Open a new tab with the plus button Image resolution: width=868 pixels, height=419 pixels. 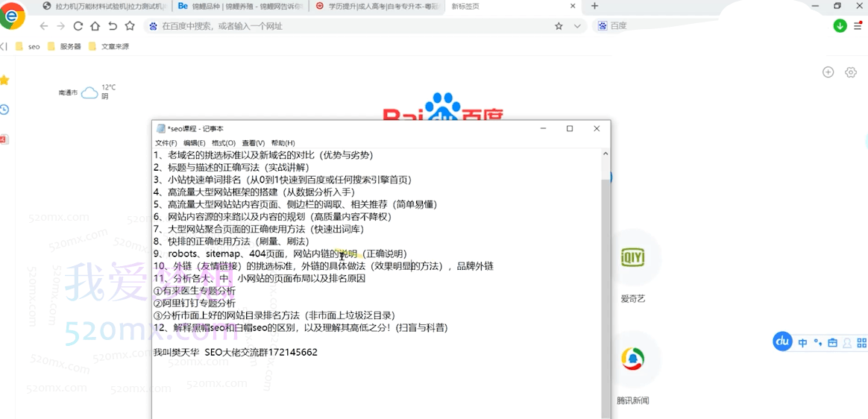click(x=594, y=6)
